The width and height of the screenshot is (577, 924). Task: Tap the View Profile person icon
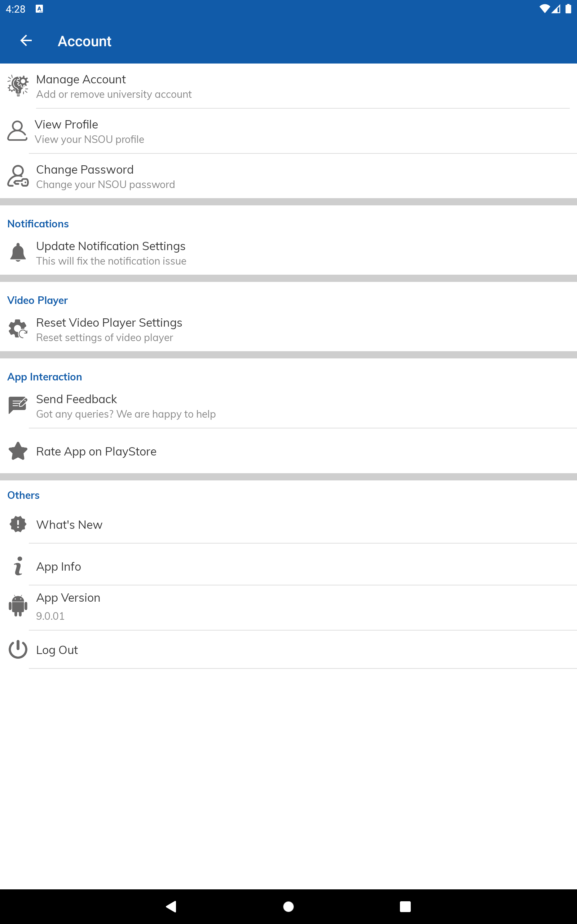[18, 131]
